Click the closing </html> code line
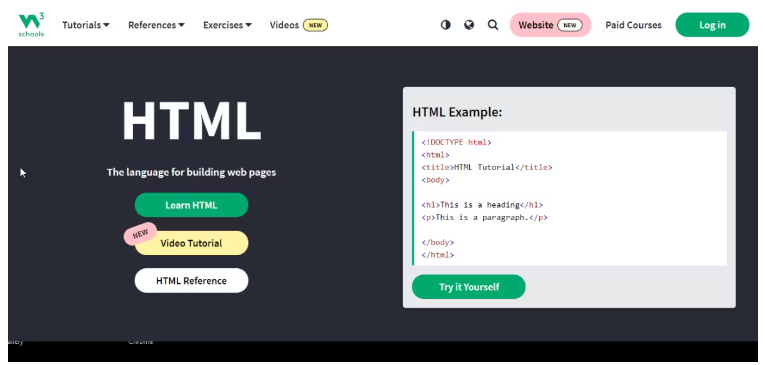This screenshot has width=765, height=365. pos(438,255)
